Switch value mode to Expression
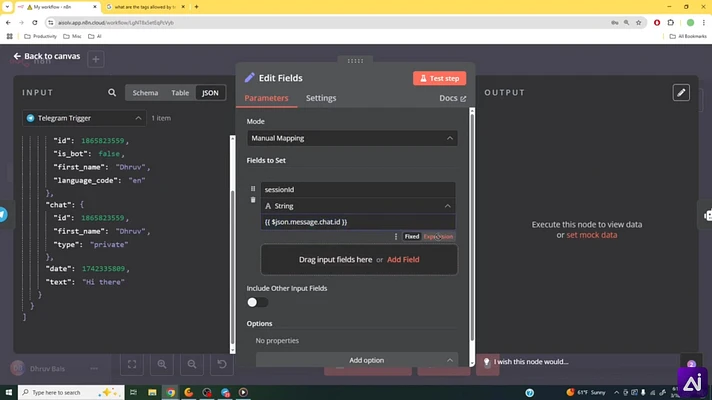Screen dimensions: 712x400 coord(438,237)
